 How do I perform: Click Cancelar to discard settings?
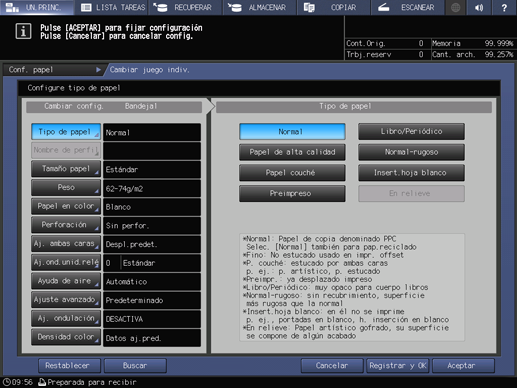[332, 366]
